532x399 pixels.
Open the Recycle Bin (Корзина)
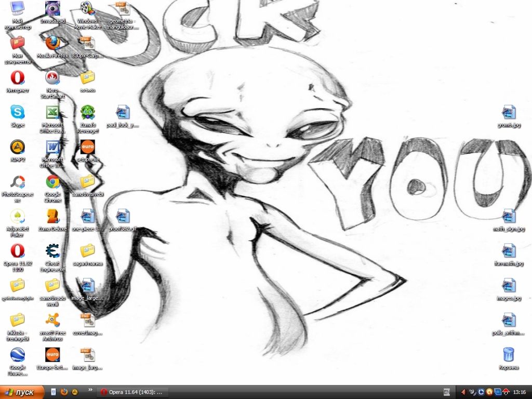pos(508,355)
